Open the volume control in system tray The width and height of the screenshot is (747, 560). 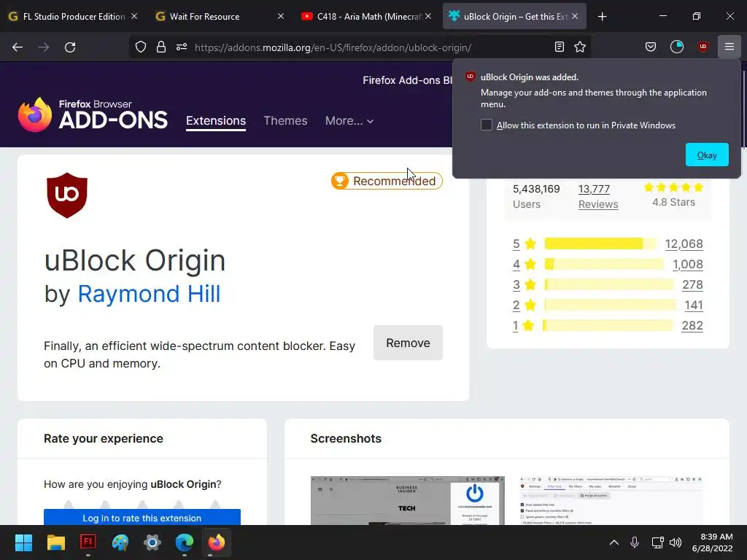point(676,542)
